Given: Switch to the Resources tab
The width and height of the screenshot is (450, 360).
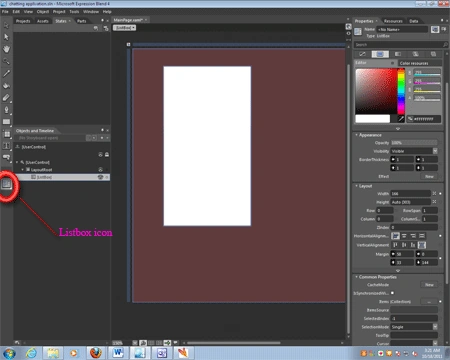Looking at the screenshot, I should click(x=393, y=21).
